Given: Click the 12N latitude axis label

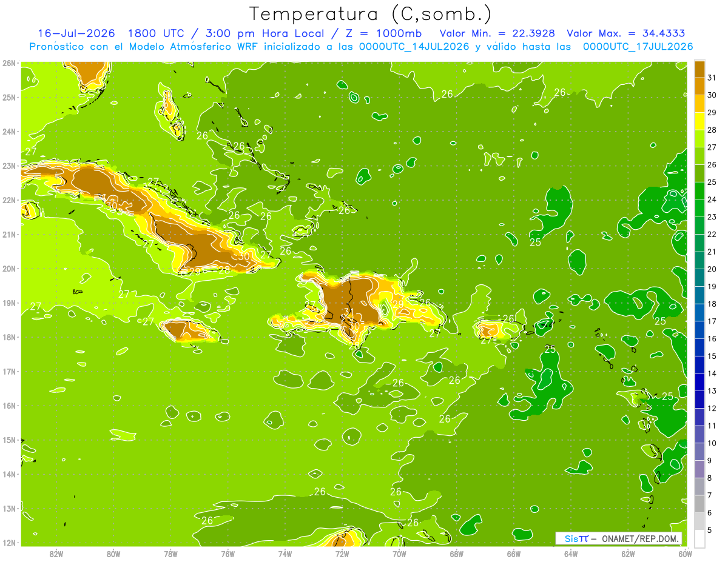Looking at the screenshot, I should (9, 543).
